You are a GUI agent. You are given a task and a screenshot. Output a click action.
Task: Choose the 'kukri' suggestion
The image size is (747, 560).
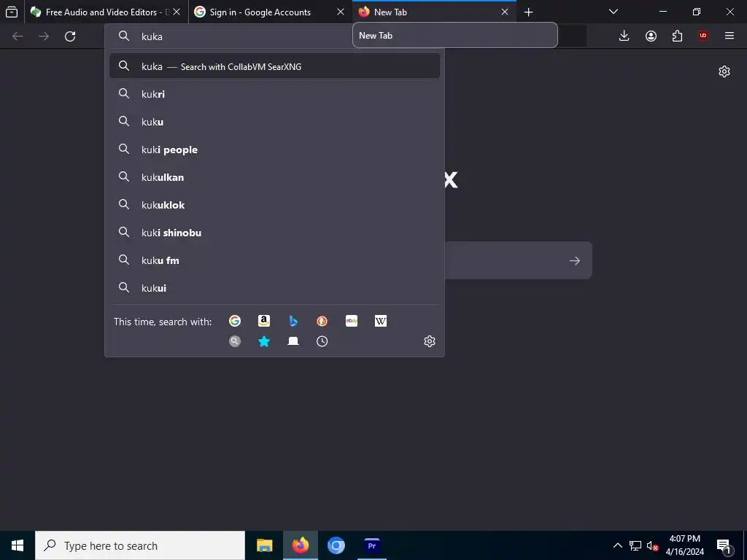pos(274,94)
